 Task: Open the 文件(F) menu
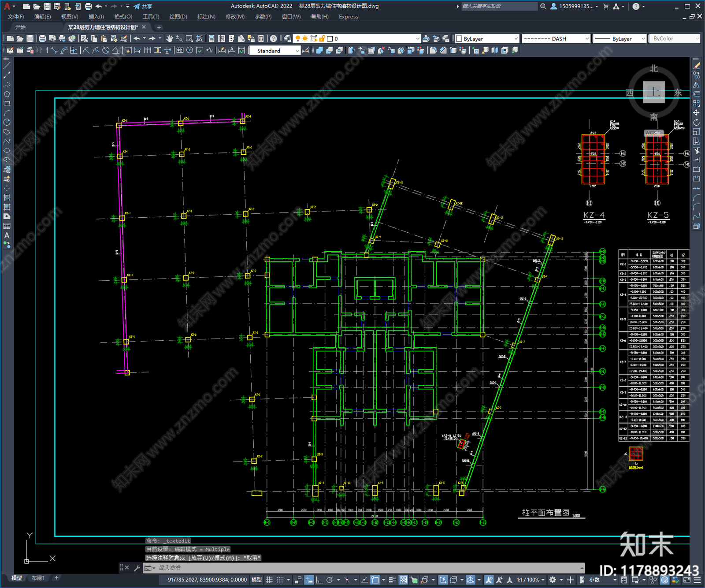[x=16, y=17]
